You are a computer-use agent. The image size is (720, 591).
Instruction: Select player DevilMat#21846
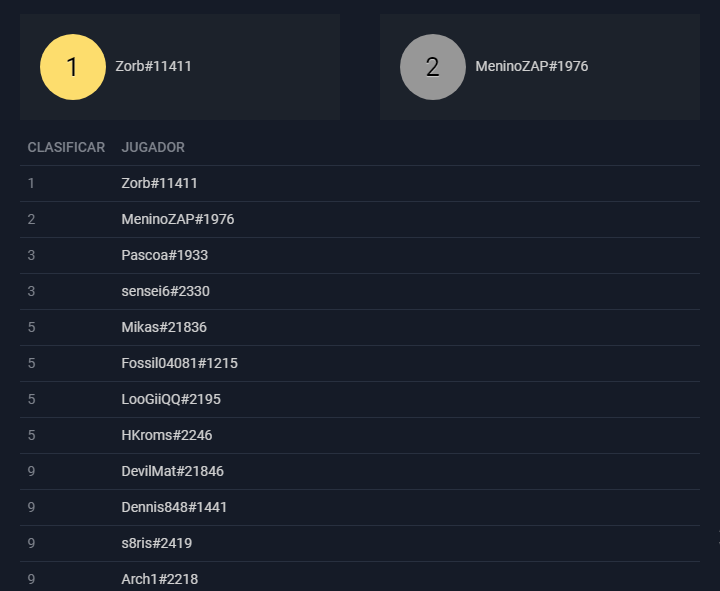pos(172,471)
